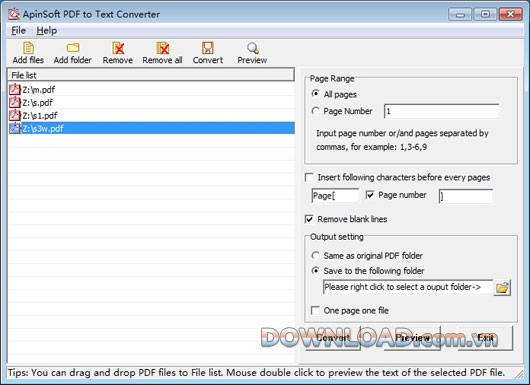Click the bottom Convert button

point(333,338)
